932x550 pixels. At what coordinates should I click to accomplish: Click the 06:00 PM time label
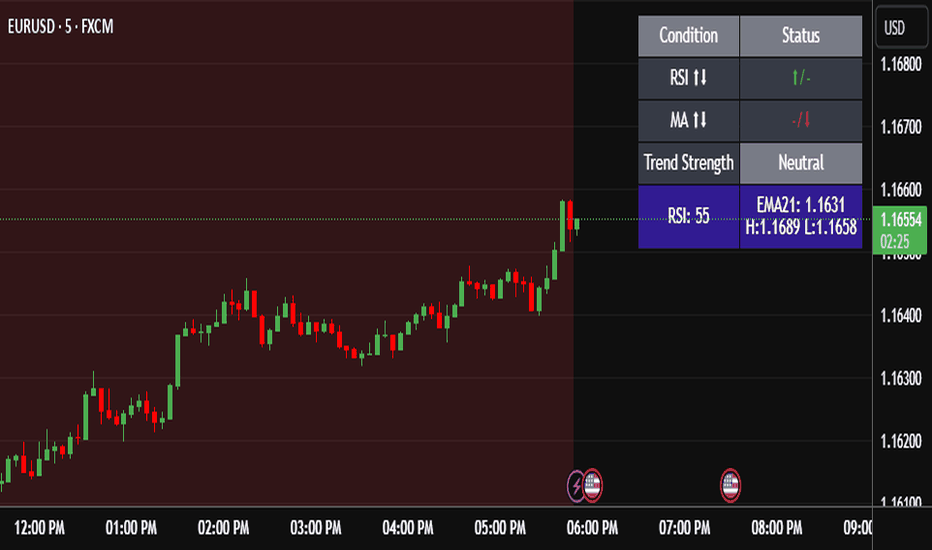tap(592, 528)
